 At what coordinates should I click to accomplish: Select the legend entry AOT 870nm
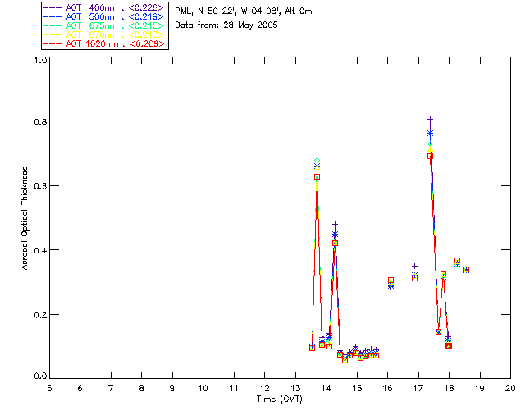pos(91,34)
